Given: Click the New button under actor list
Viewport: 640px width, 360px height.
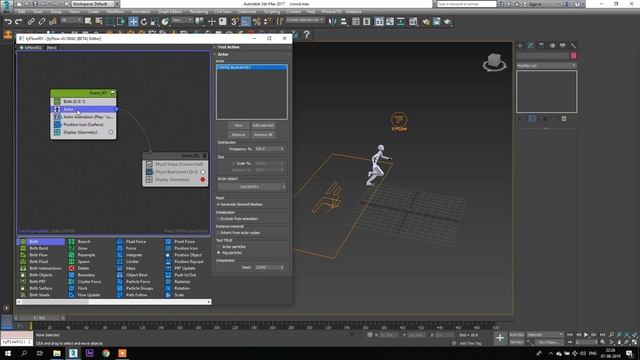Looking at the screenshot, I should tap(238, 125).
